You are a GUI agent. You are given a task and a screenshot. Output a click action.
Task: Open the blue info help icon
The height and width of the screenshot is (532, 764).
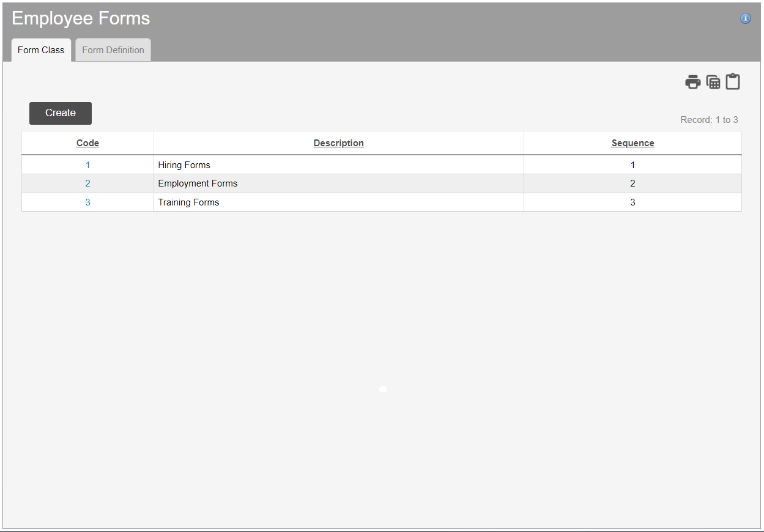click(746, 18)
